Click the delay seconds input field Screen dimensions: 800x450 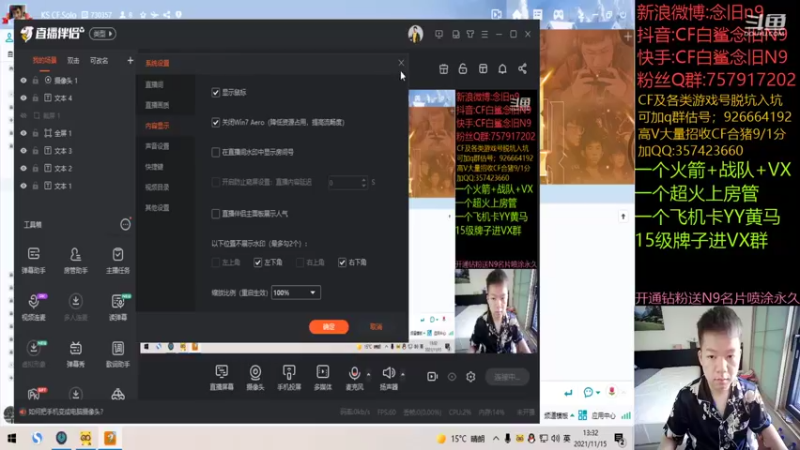[x=344, y=182]
